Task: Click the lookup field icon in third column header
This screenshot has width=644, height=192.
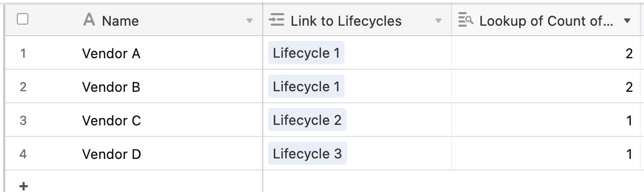Action: [465, 20]
